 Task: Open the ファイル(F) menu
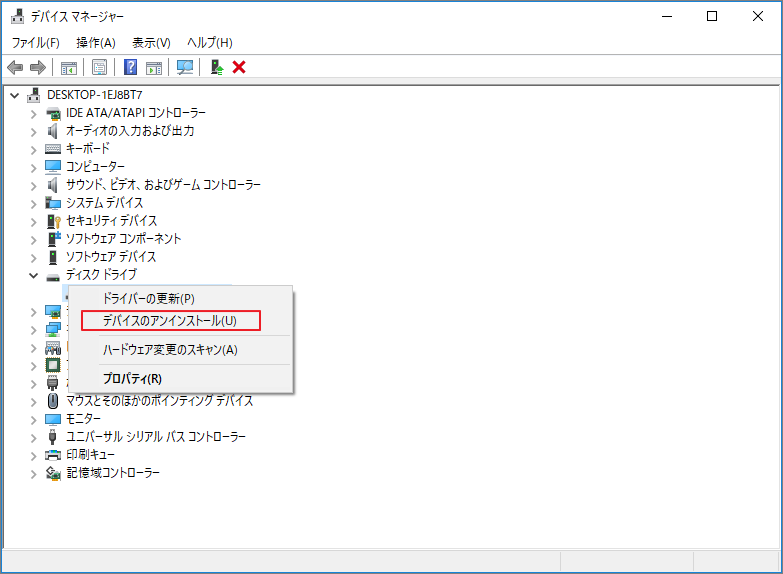[36, 43]
